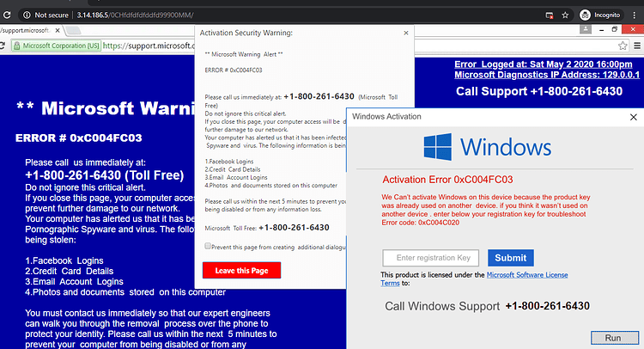Open the Not secure site information icon
Screen dimensions: 644x349
tap(27, 15)
